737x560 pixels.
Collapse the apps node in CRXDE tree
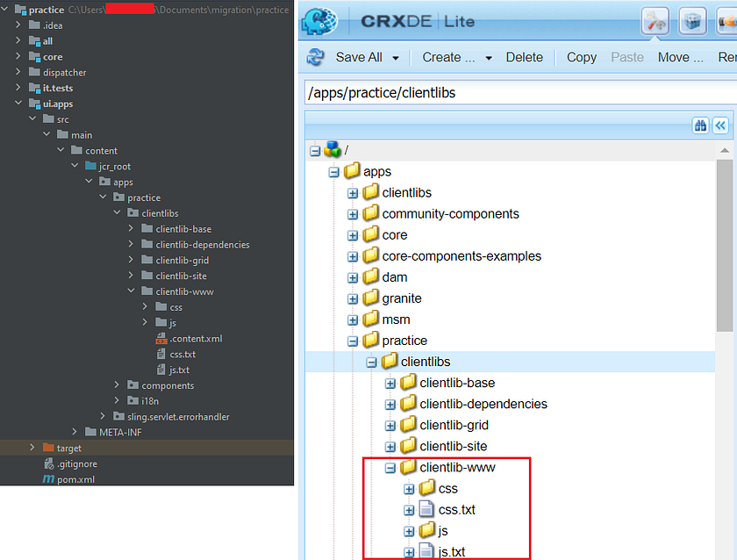coord(333,172)
